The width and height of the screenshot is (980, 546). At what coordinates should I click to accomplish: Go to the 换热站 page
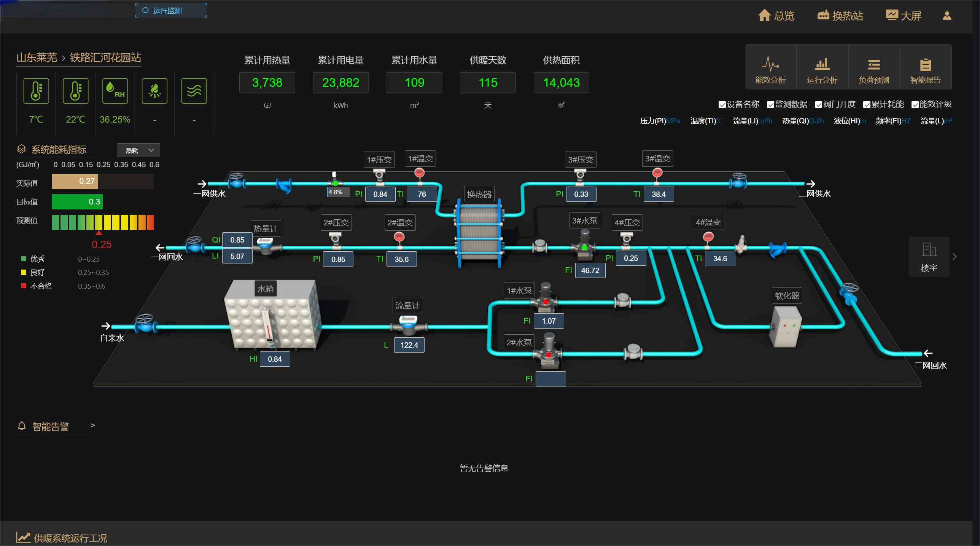840,16
